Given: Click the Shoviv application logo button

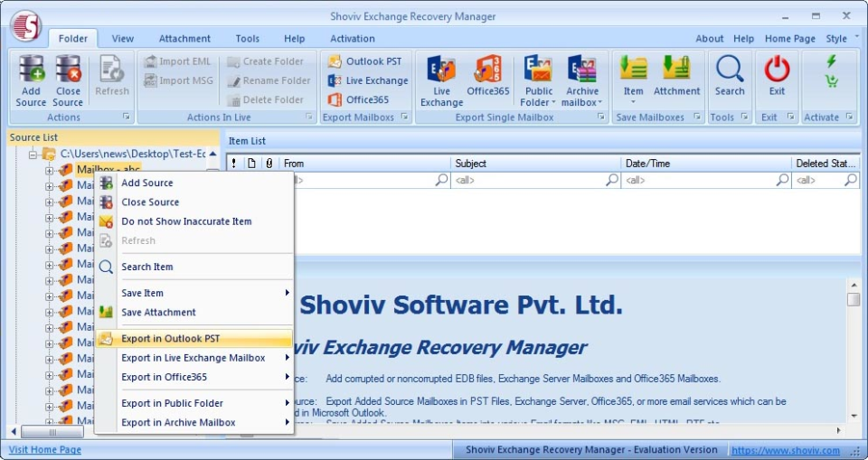Looking at the screenshot, I should (x=25, y=25).
